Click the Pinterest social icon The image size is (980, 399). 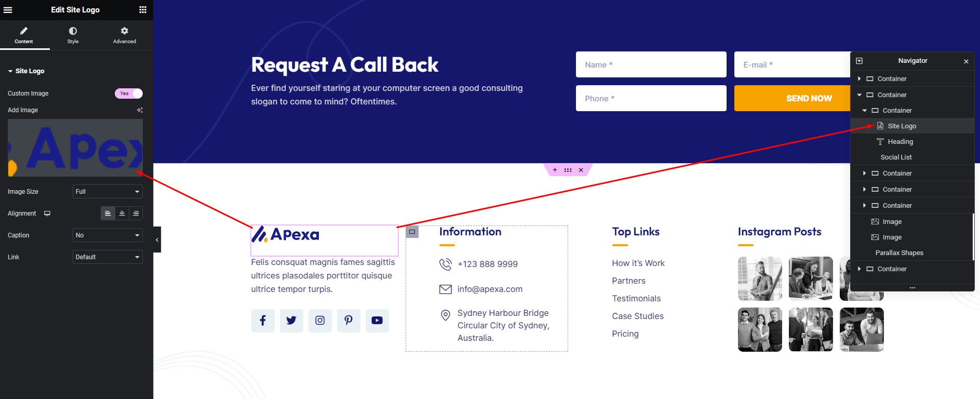tap(348, 321)
